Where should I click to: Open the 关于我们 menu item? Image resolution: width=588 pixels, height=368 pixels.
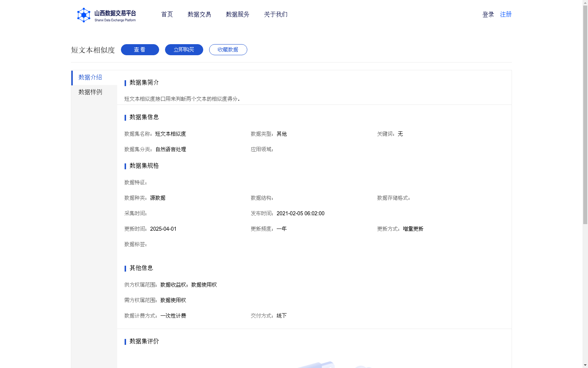[276, 14]
